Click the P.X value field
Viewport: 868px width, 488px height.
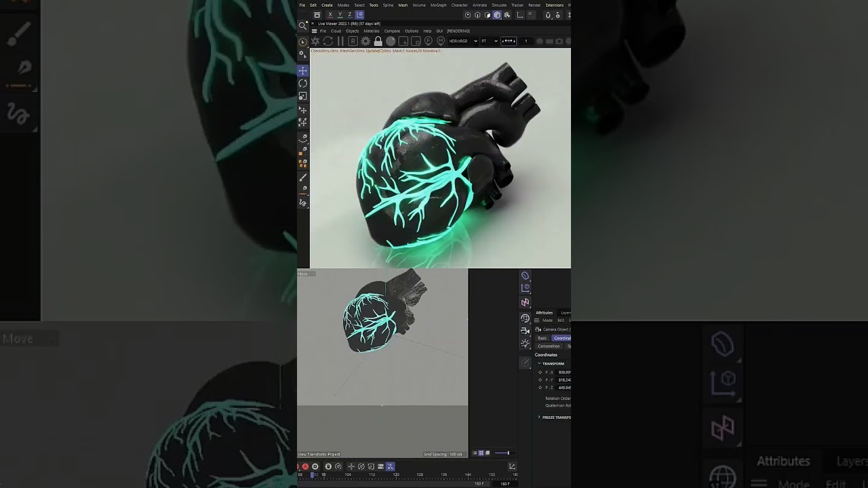[564, 372]
